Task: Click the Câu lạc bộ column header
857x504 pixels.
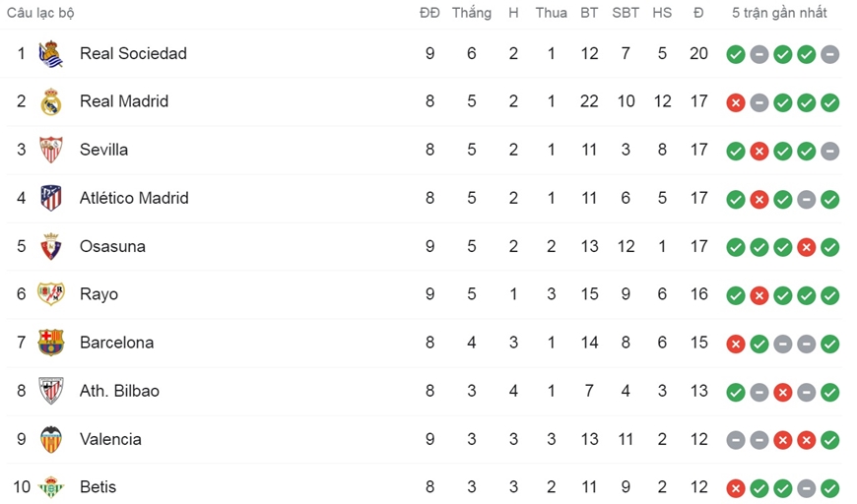Action: pyautogui.click(x=40, y=13)
